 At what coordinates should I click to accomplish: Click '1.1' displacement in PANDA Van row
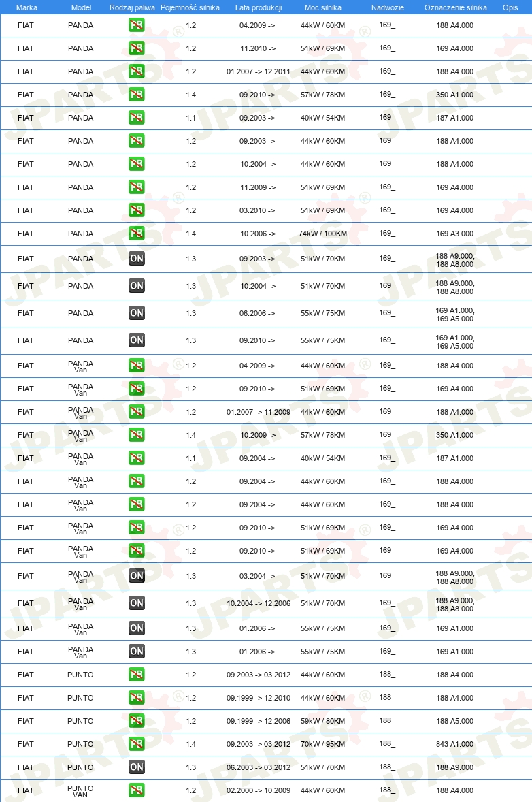coord(190,458)
